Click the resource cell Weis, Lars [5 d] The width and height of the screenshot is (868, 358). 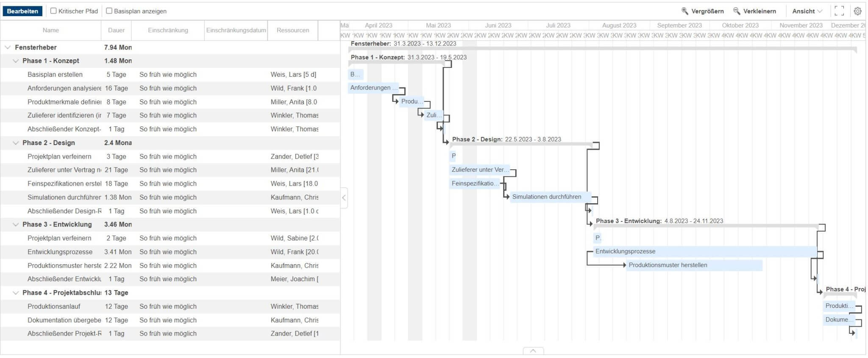[x=293, y=75]
